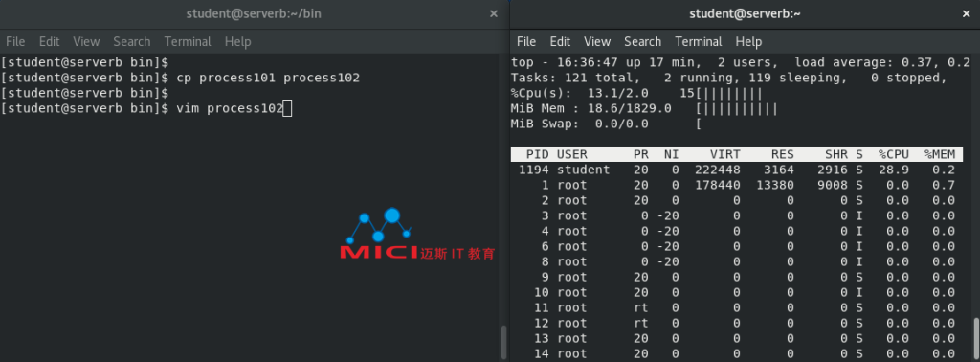Viewport: 980px width, 362px height.
Task: Open Edit menu in left bin terminal
Action: click(x=49, y=42)
